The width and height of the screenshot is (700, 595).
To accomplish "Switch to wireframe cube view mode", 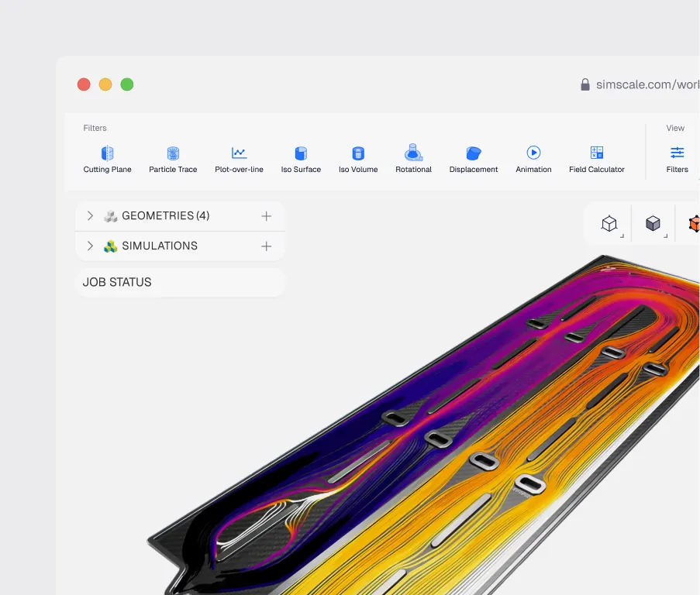I will [609, 223].
